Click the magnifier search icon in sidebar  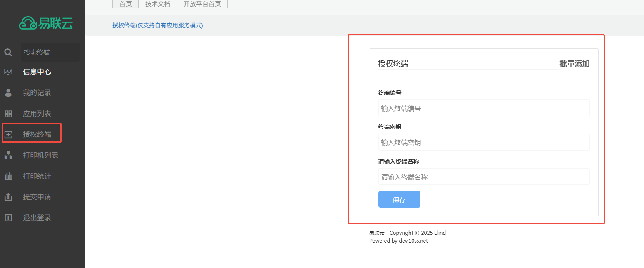[x=8, y=52]
